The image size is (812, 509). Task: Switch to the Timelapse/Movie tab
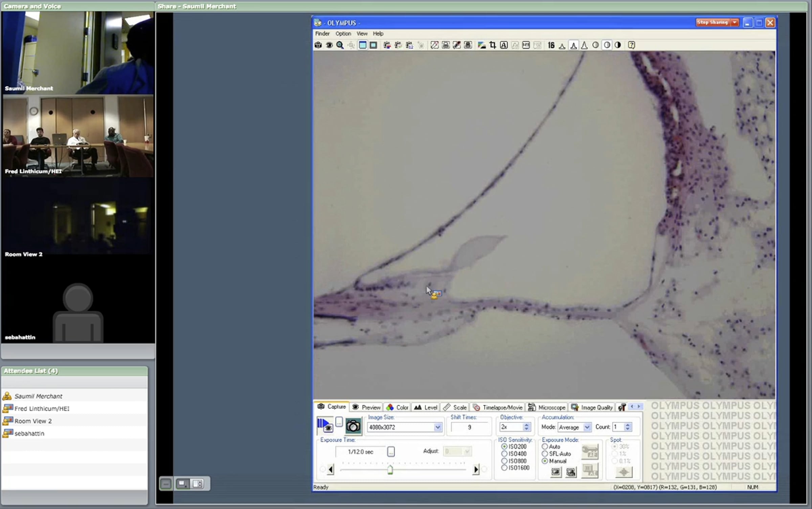click(x=498, y=407)
